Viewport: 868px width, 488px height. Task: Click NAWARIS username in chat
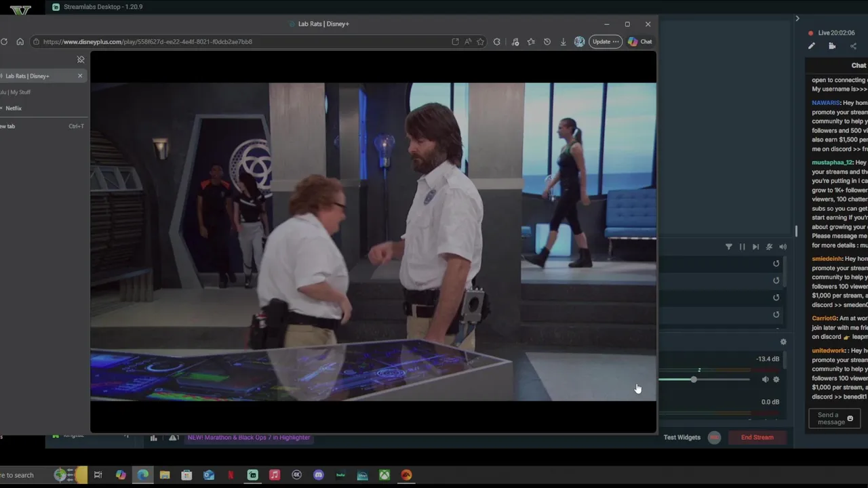pyautogui.click(x=826, y=103)
